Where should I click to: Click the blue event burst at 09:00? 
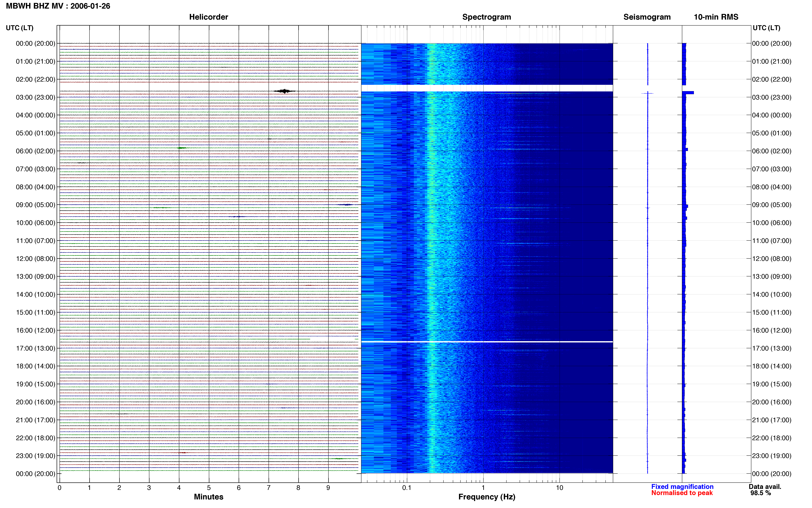345,205
